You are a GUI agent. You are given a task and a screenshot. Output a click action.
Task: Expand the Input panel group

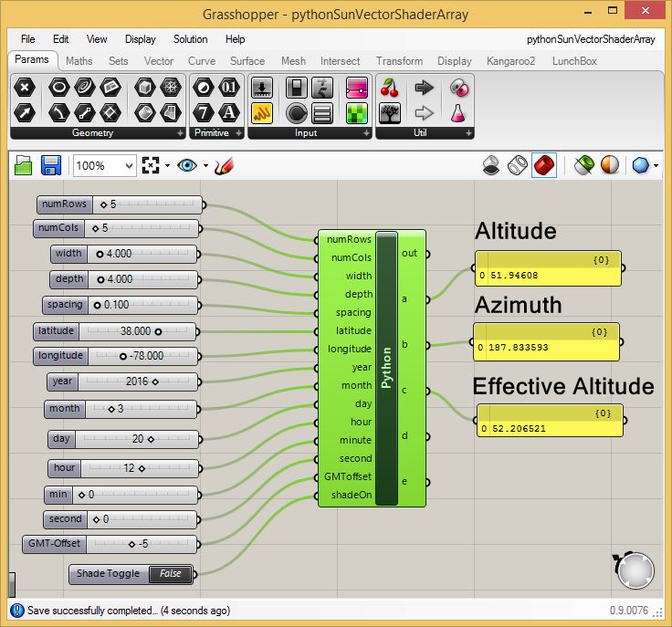(x=366, y=133)
